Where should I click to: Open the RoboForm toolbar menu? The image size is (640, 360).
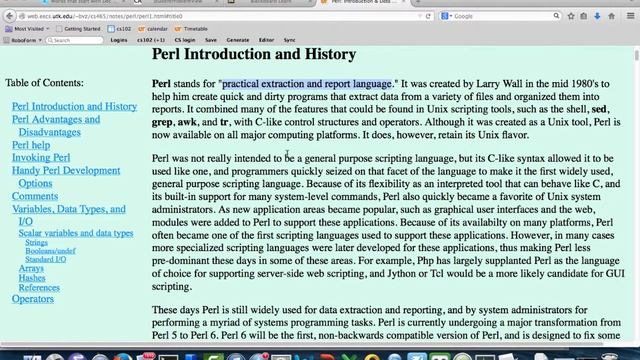click(23, 40)
